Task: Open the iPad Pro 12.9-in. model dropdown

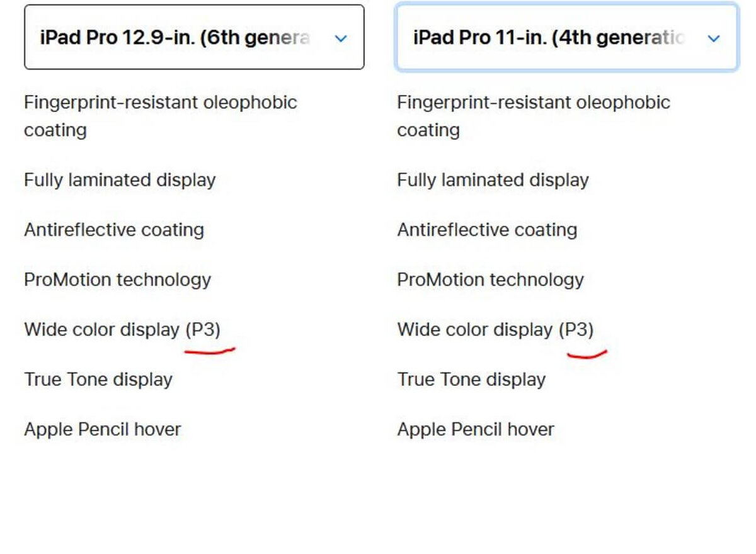Action: [x=194, y=37]
